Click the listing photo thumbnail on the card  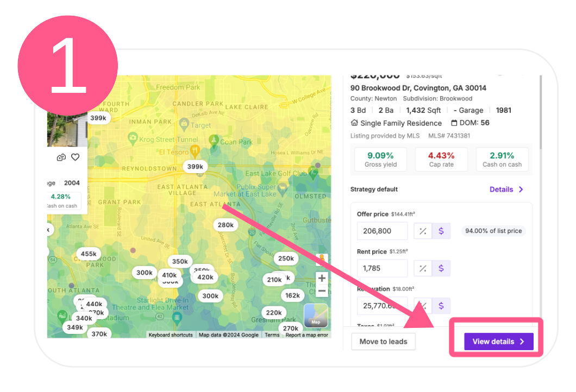tap(67, 130)
